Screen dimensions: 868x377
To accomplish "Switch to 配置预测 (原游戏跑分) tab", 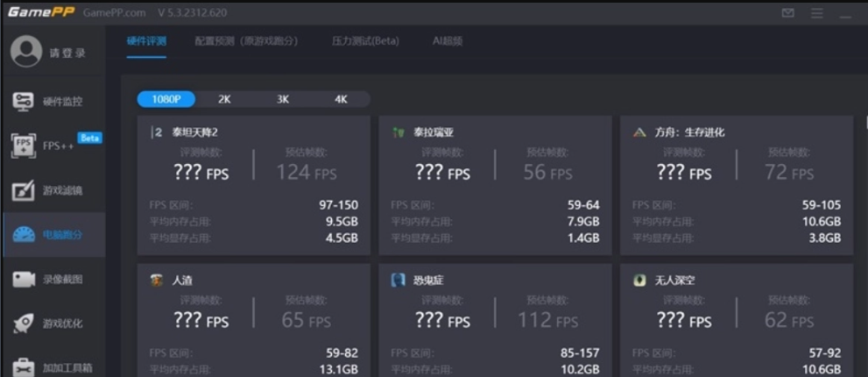I will (x=246, y=41).
